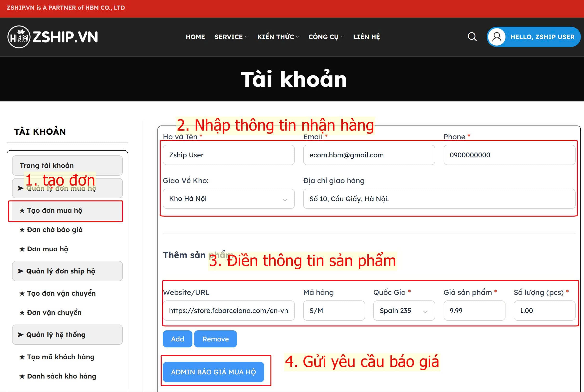
Task: Open Đơn chờ báo giá link
Action: [54, 230]
